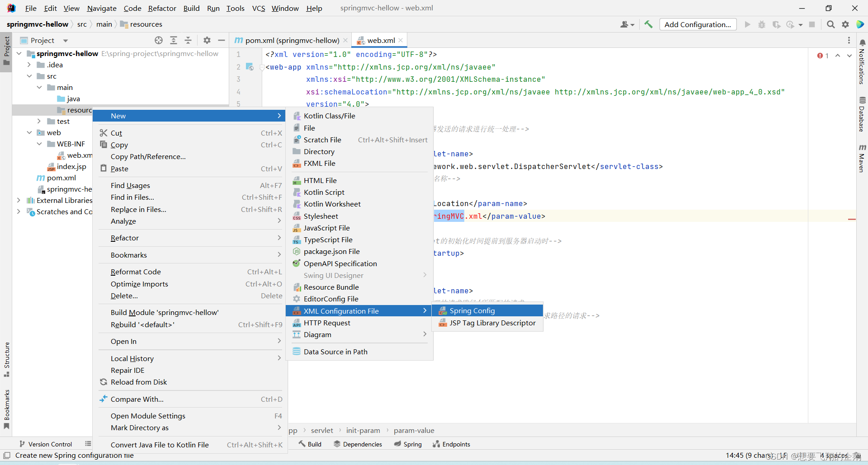Open the Build tool window button
Image resolution: width=868 pixels, height=465 pixels.
(x=310, y=444)
